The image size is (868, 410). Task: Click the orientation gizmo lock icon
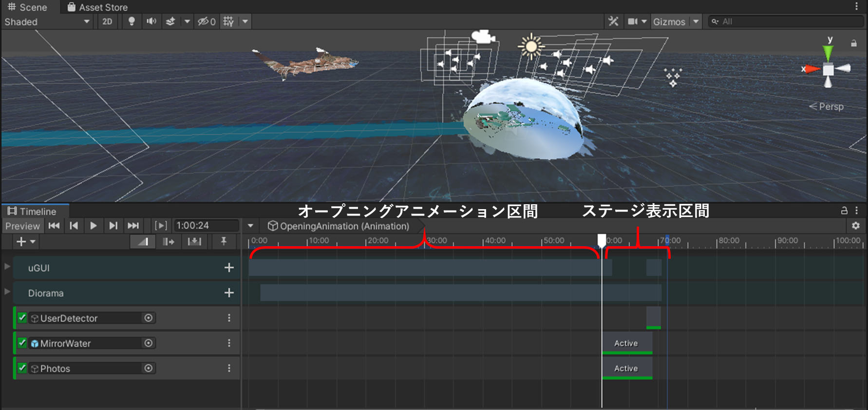(854, 43)
